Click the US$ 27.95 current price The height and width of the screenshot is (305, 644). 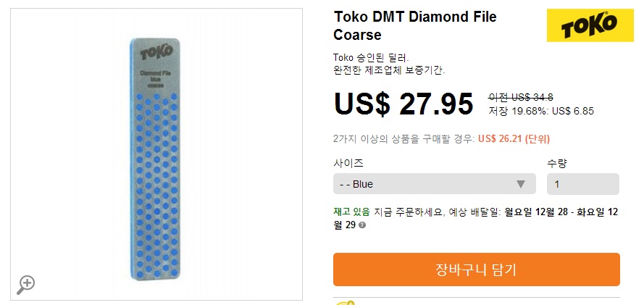tap(403, 104)
